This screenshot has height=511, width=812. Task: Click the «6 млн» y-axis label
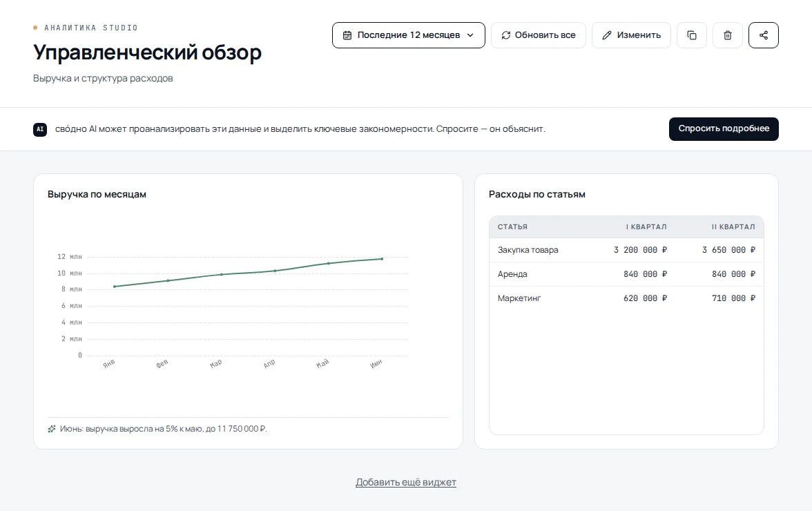pos(72,306)
